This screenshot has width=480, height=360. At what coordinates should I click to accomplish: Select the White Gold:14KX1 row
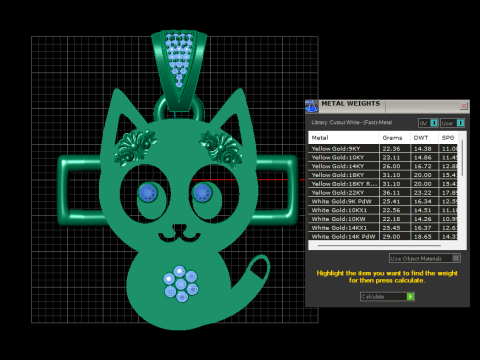point(383,228)
